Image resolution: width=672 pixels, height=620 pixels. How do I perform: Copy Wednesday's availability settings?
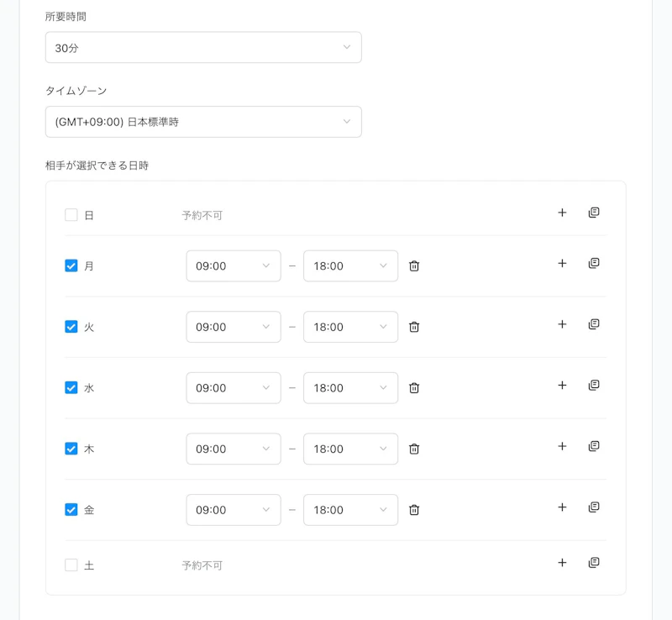(594, 385)
